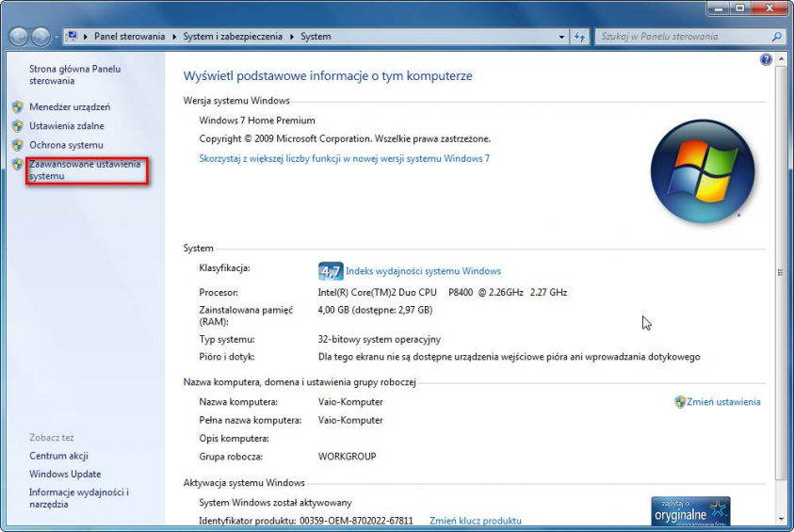Open the address bar history dropdown arrow
This screenshot has width=794, height=532.
559,37
